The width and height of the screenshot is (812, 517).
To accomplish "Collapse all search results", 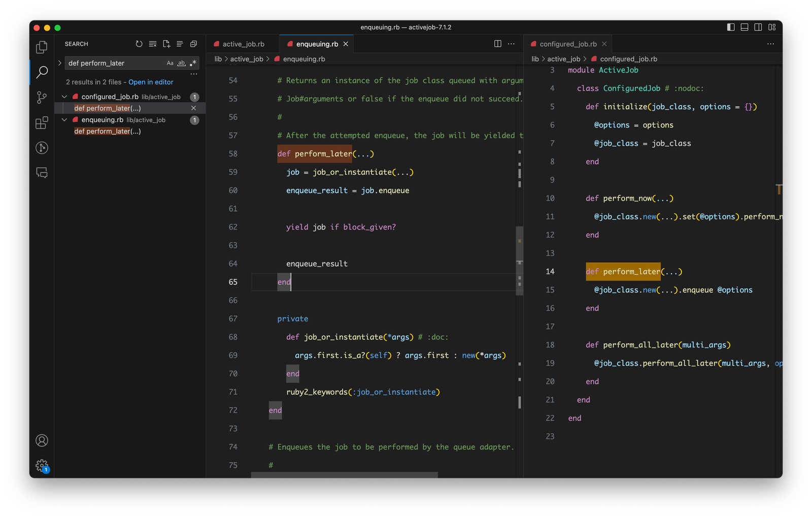I will pyautogui.click(x=193, y=44).
